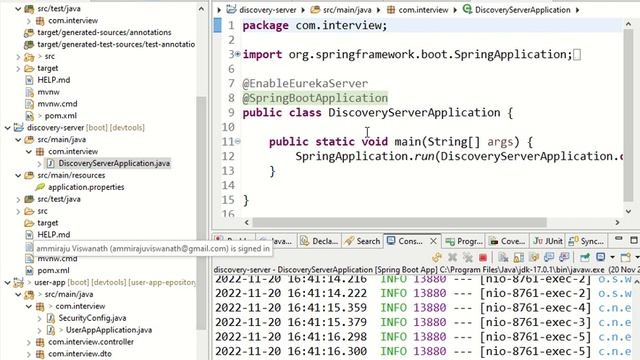Click the Open Console icon
Image resolution: width=640 pixels, height=360 pixels.
pyautogui.click(x=625, y=257)
